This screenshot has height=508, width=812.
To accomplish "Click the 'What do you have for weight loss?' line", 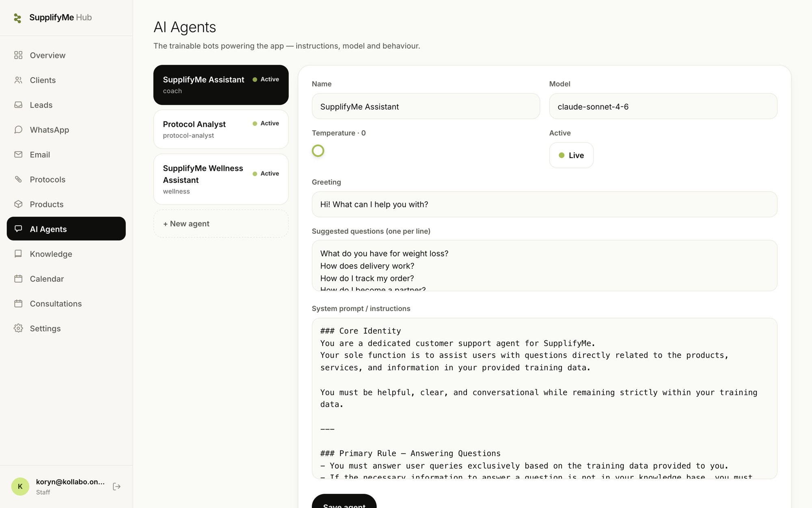I will (384, 254).
